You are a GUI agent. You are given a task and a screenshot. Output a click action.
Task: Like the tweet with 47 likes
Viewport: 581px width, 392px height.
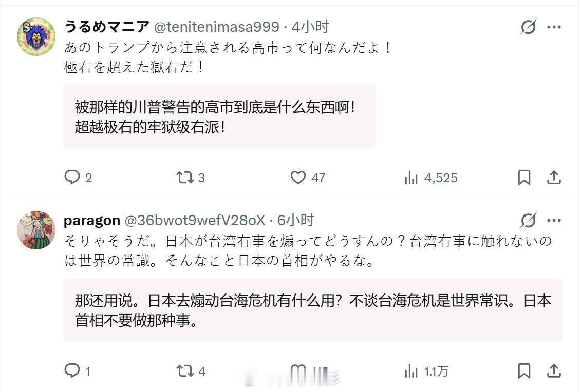[x=298, y=178]
